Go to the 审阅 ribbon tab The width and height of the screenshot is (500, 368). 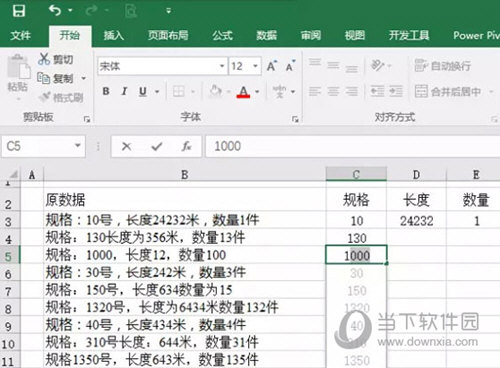coord(310,35)
